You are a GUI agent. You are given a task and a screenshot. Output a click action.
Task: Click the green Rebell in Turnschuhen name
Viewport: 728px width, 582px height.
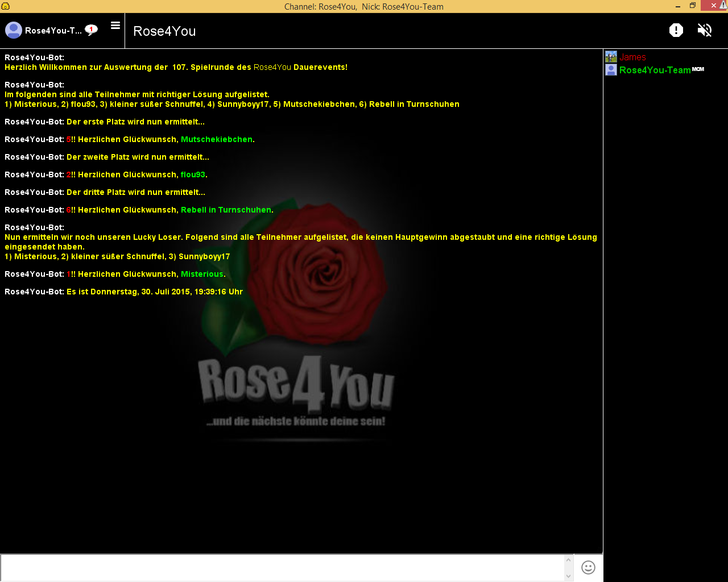coord(226,210)
